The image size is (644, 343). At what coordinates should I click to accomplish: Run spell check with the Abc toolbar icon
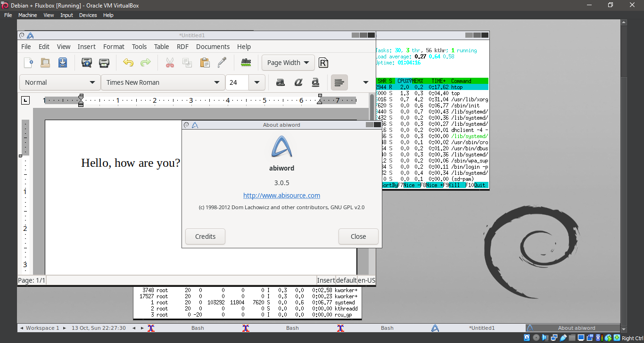click(246, 62)
